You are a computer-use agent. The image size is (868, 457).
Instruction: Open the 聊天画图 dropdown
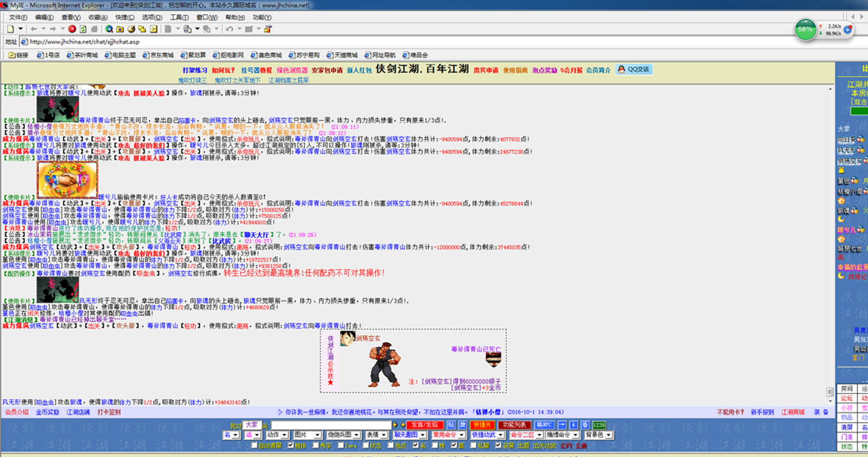(410, 435)
